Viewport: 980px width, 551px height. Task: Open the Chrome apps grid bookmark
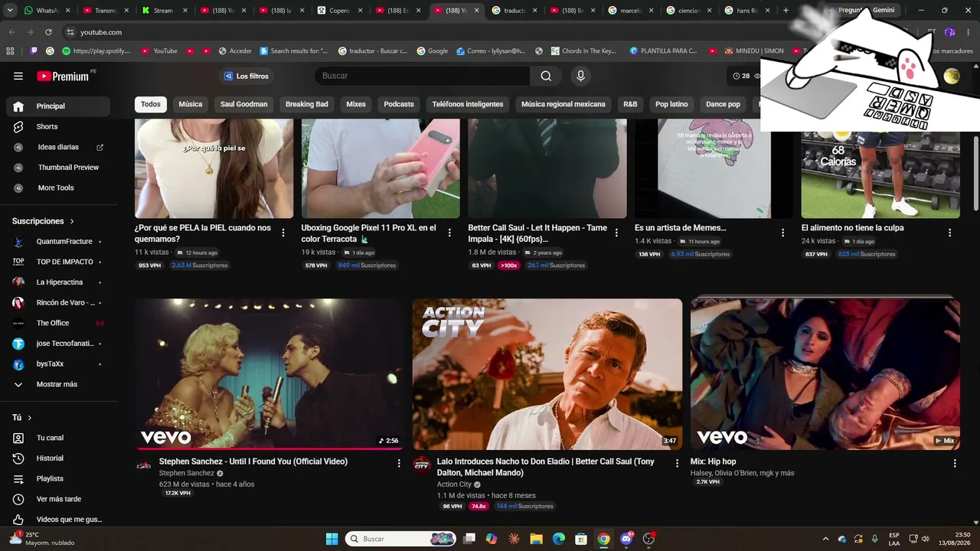pyautogui.click(x=10, y=51)
